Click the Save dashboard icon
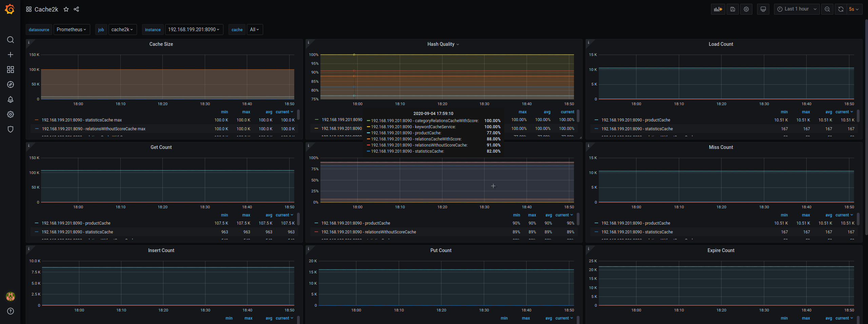 (732, 9)
